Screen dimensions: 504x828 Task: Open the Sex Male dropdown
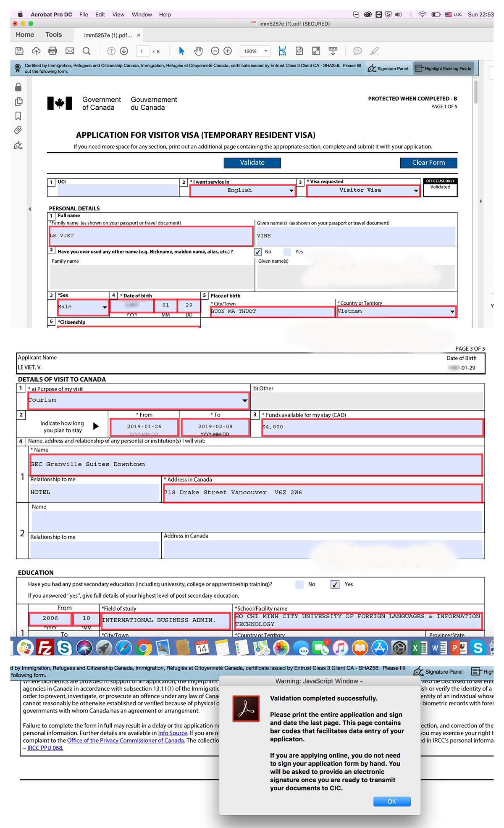pyautogui.click(x=83, y=307)
